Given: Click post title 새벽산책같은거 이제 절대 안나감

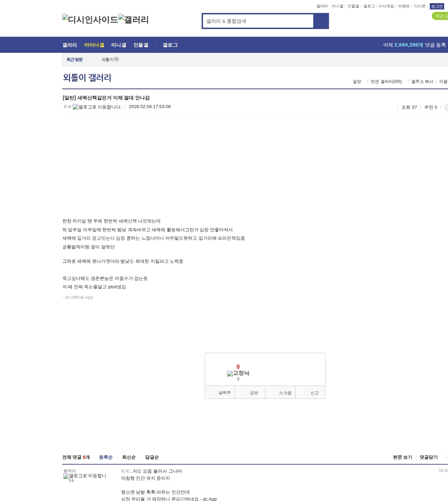Looking at the screenshot, I should [x=113, y=98].
